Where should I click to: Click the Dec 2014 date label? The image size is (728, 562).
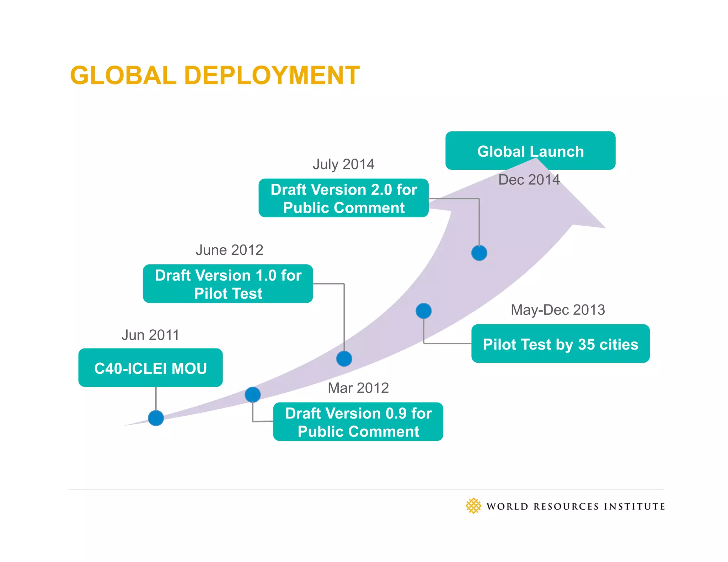pos(529,180)
